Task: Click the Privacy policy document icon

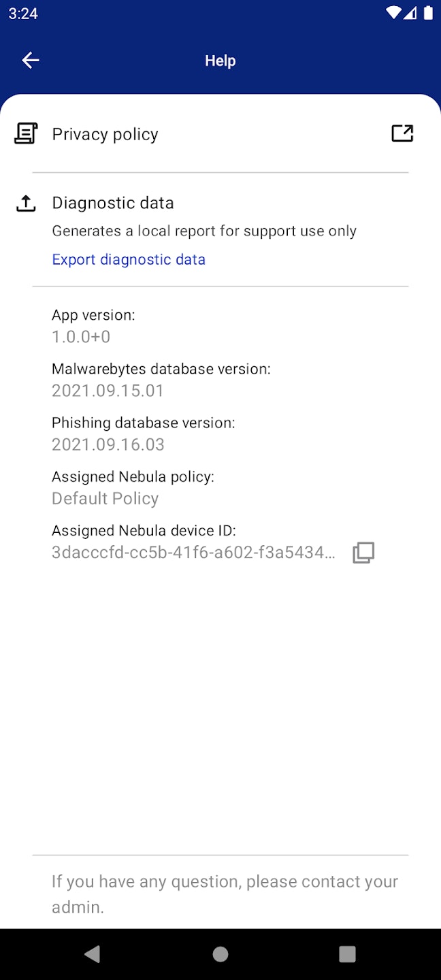Action: tap(25, 133)
